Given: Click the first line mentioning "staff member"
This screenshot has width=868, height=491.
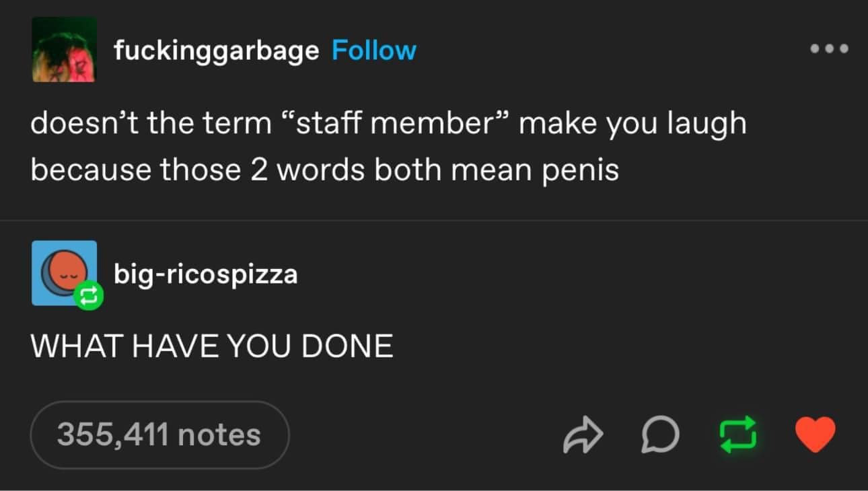Looking at the screenshot, I should (x=388, y=124).
